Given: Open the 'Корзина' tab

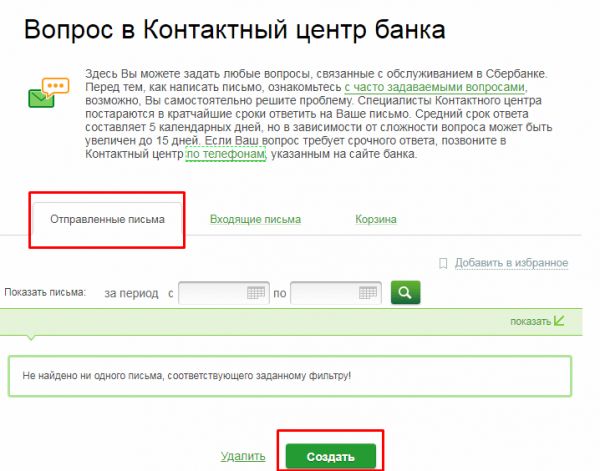Looking at the screenshot, I should pyautogui.click(x=376, y=219).
